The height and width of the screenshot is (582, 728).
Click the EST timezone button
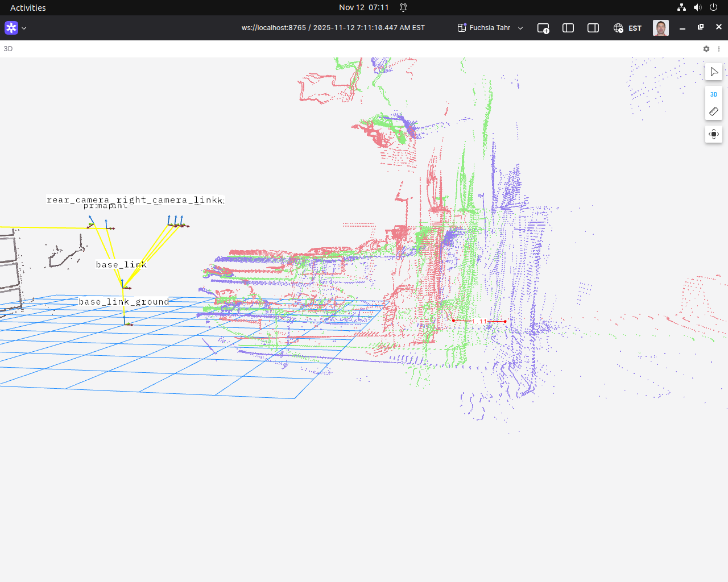(x=627, y=28)
